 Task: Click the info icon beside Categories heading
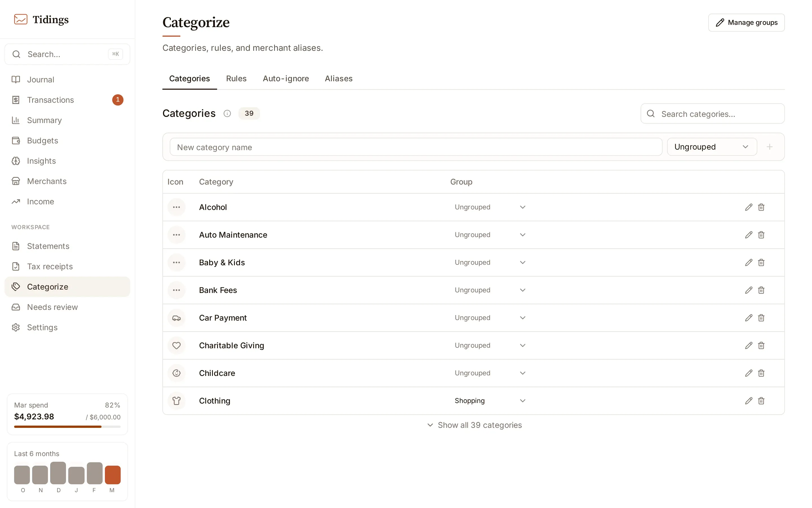(x=227, y=113)
